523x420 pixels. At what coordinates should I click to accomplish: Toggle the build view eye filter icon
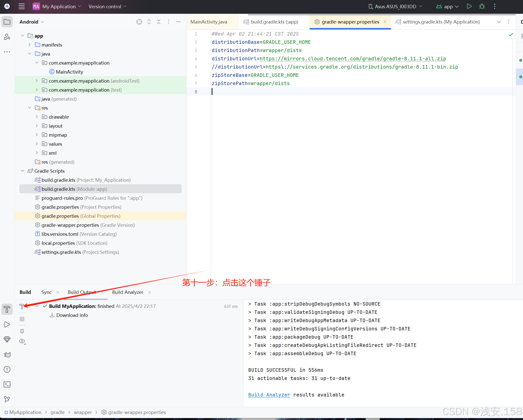pyautogui.click(x=22, y=341)
